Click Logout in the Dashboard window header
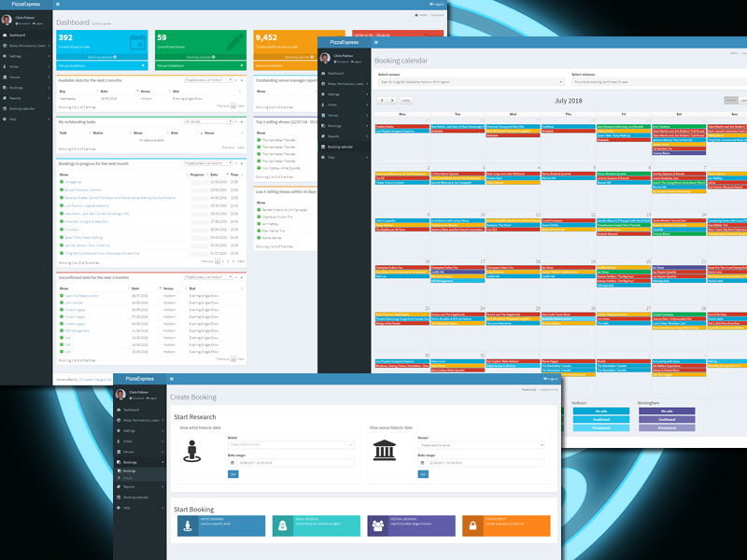Viewport: 747px width, 560px height. [437, 5]
